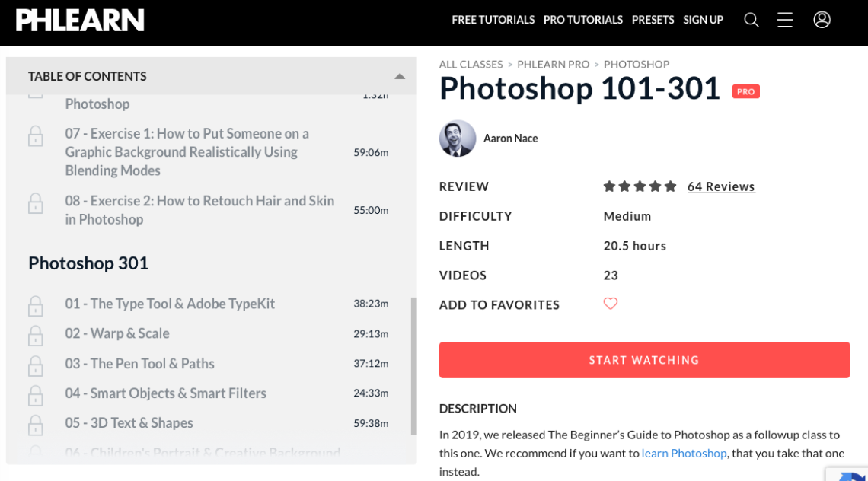Click the 38:23m duration text
The width and height of the screenshot is (868, 481).
371,304
